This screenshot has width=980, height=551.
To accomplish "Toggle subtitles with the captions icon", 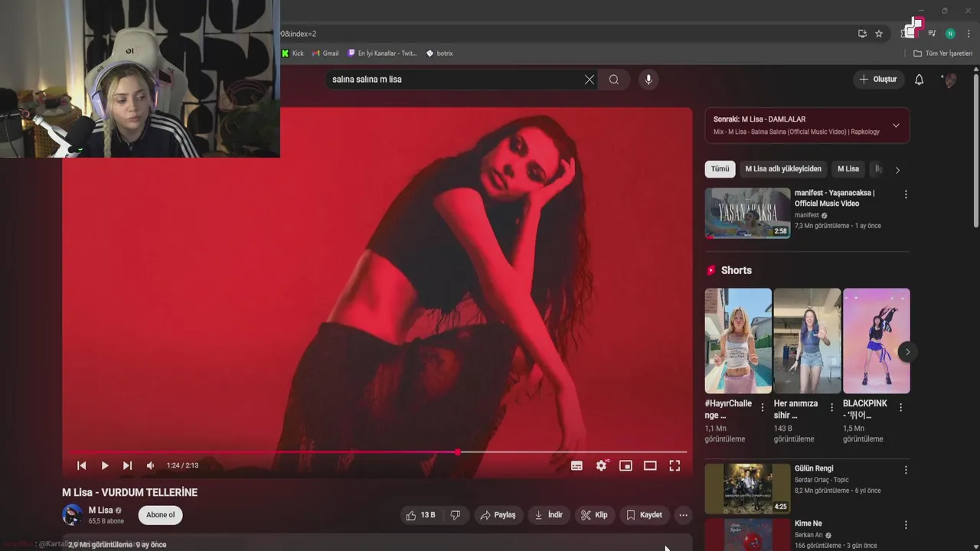I will tap(577, 465).
